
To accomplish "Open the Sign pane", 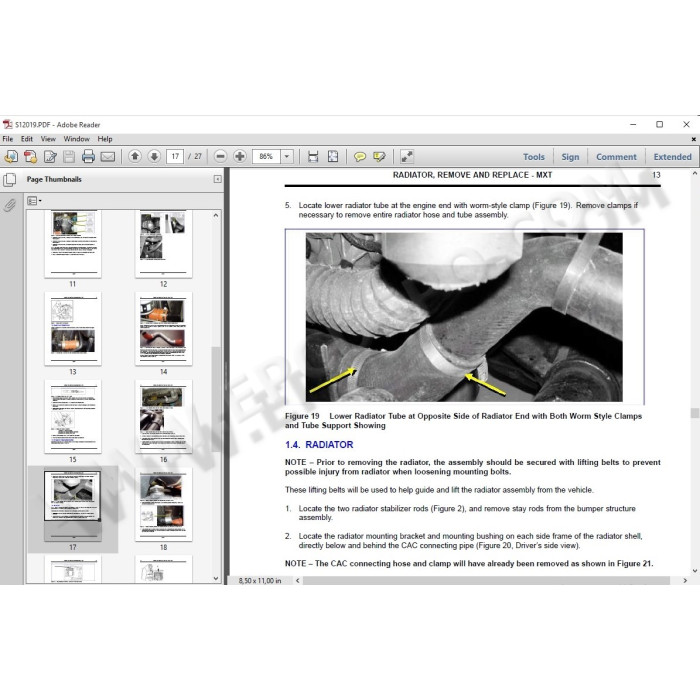I will 570,157.
